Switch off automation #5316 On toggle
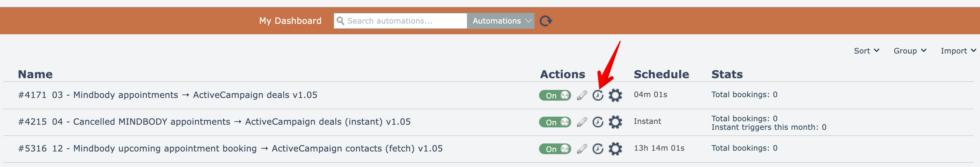The width and height of the screenshot is (980, 167). click(x=555, y=149)
